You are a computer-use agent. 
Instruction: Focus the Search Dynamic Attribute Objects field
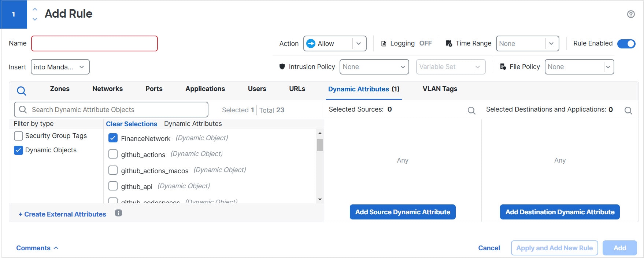click(x=111, y=109)
